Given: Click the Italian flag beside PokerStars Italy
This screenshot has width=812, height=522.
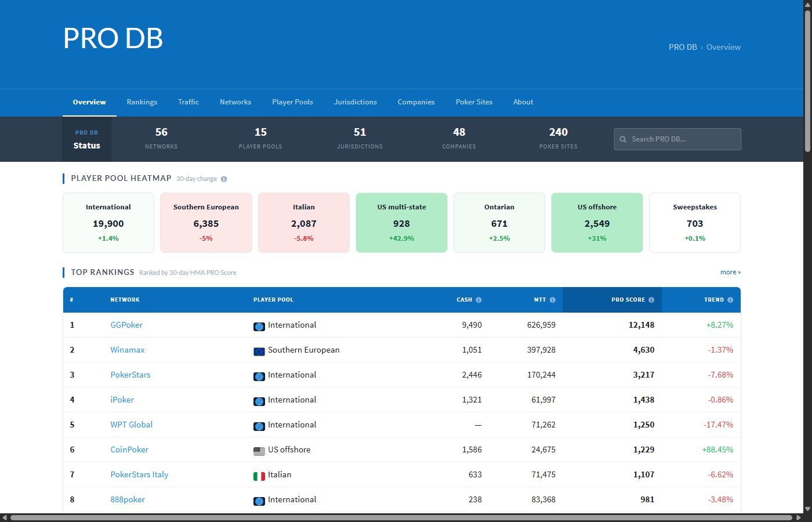Looking at the screenshot, I should pos(259,476).
